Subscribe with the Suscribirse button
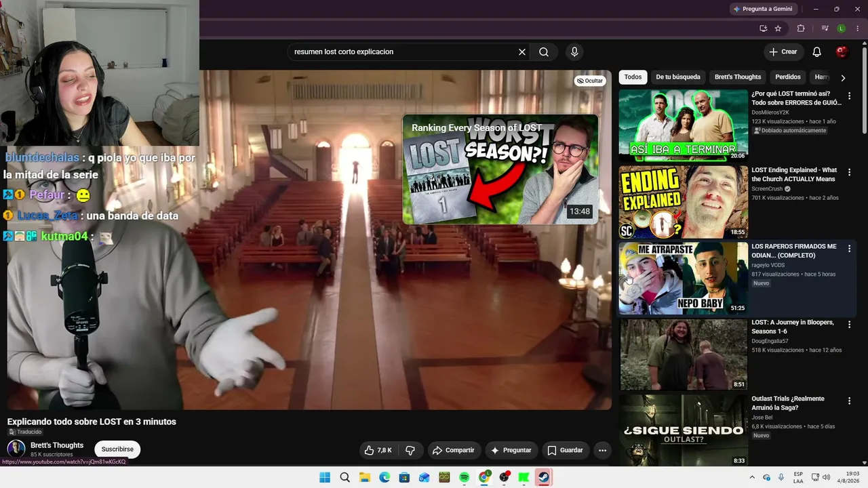Viewport: 868px width, 488px height. point(117,449)
